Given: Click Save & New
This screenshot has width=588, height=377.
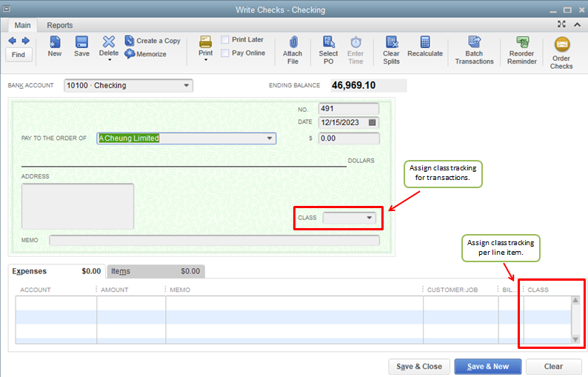Looking at the screenshot, I should (488, 367).
